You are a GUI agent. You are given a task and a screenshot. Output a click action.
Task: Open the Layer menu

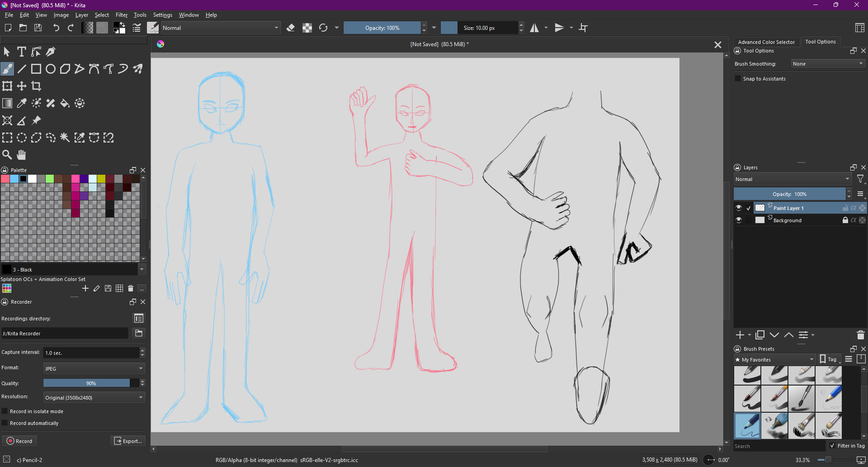[x=82, y=15]
